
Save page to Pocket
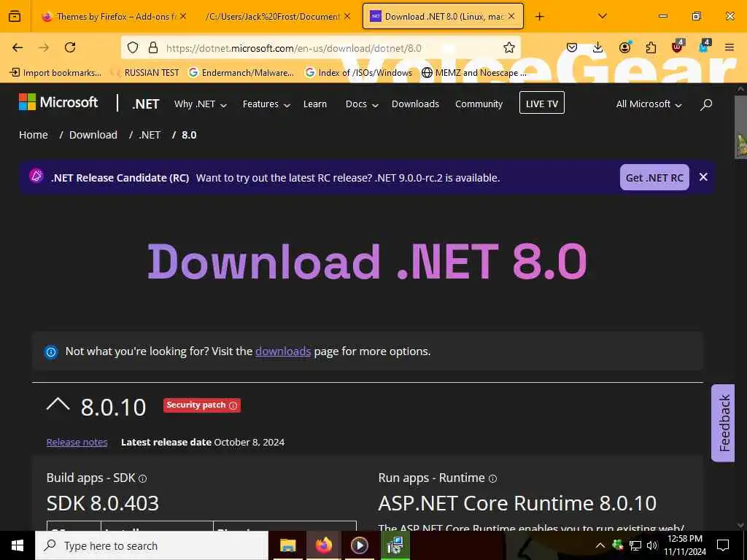click(x=572, y=47)
